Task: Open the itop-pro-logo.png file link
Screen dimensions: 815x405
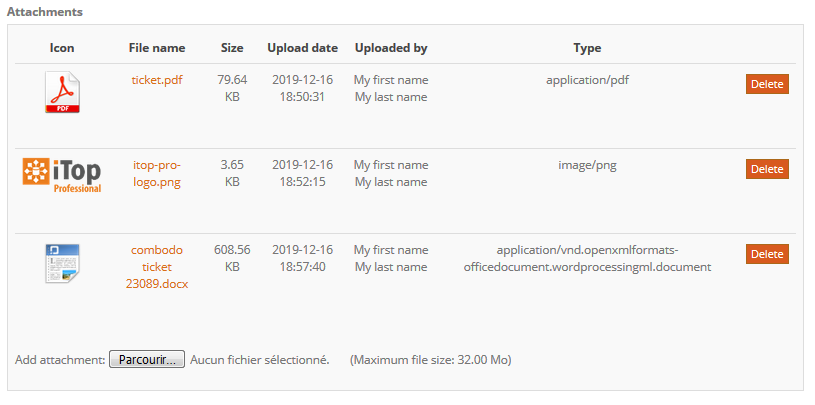Action: tap(157, 174)
